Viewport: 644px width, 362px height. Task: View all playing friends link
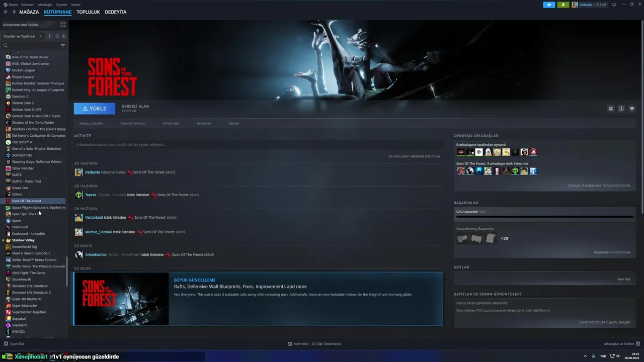(599, 186)
